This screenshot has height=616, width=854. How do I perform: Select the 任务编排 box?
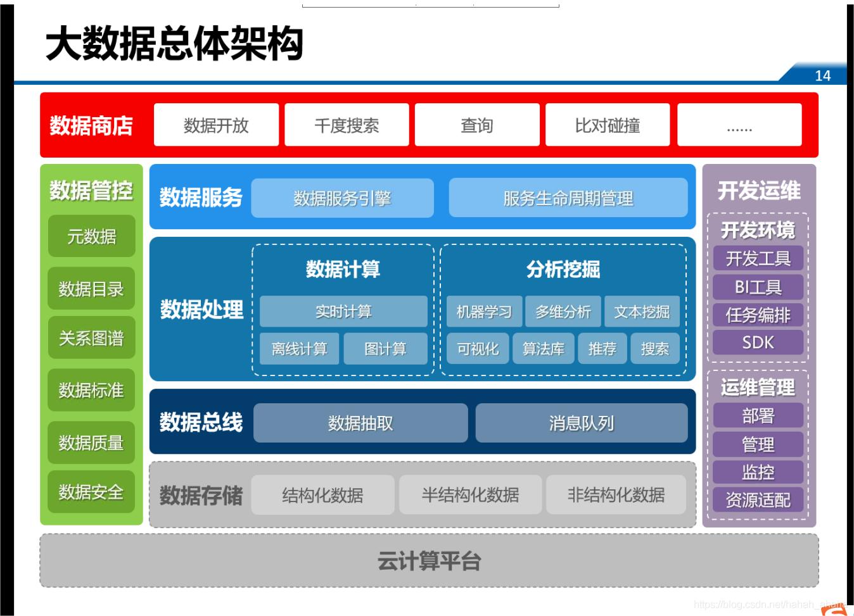(758, 315)
